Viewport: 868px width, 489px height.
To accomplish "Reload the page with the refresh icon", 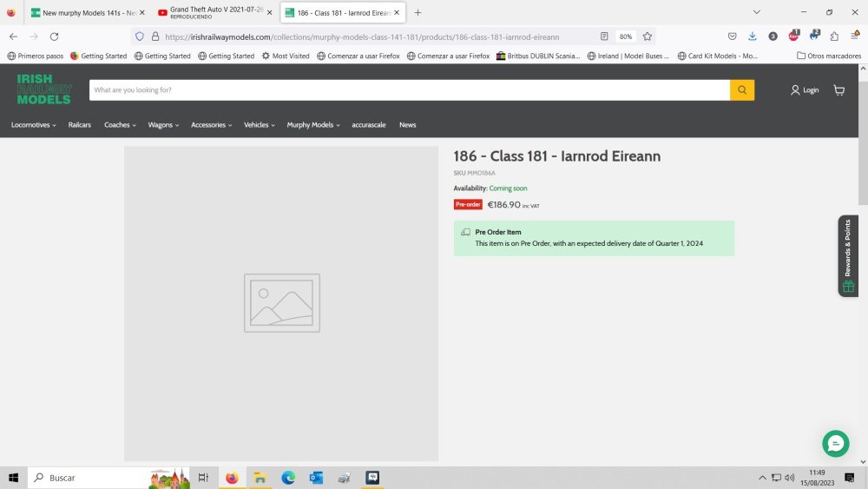I will pyautogui.click(x=54, y=36).
